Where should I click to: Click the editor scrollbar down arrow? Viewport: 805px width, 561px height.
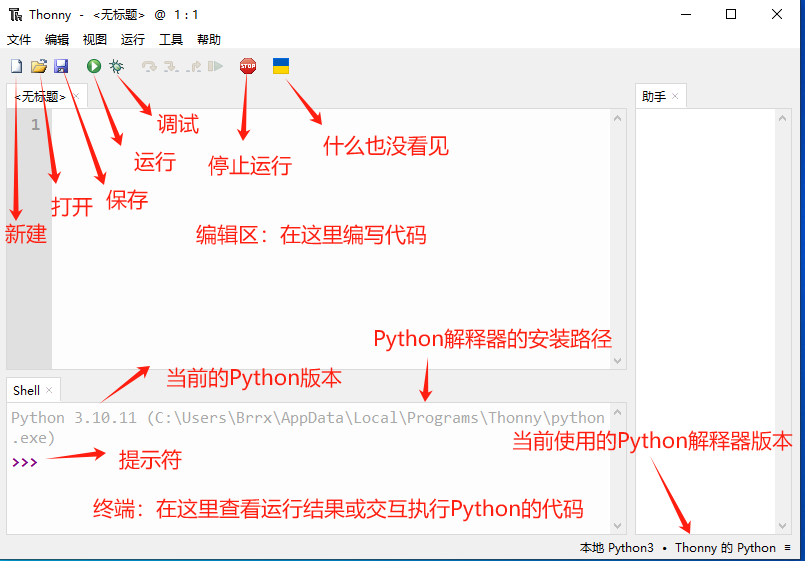(618, 360)
